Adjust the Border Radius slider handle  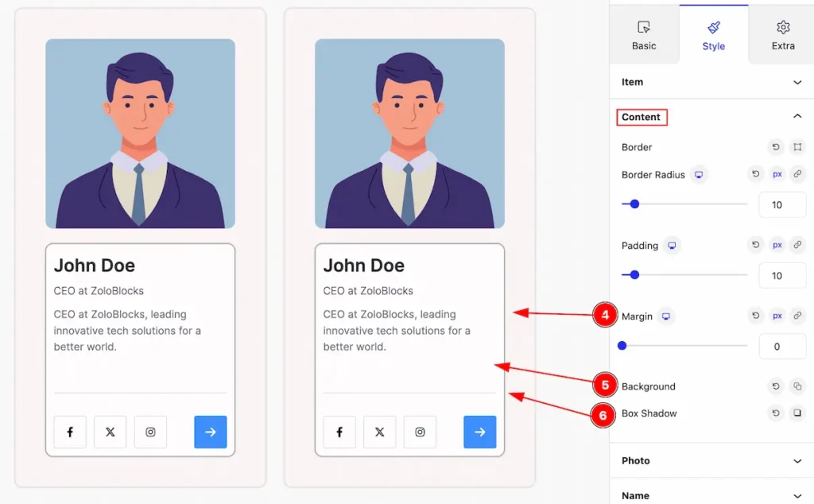click(x=634, y=204)
